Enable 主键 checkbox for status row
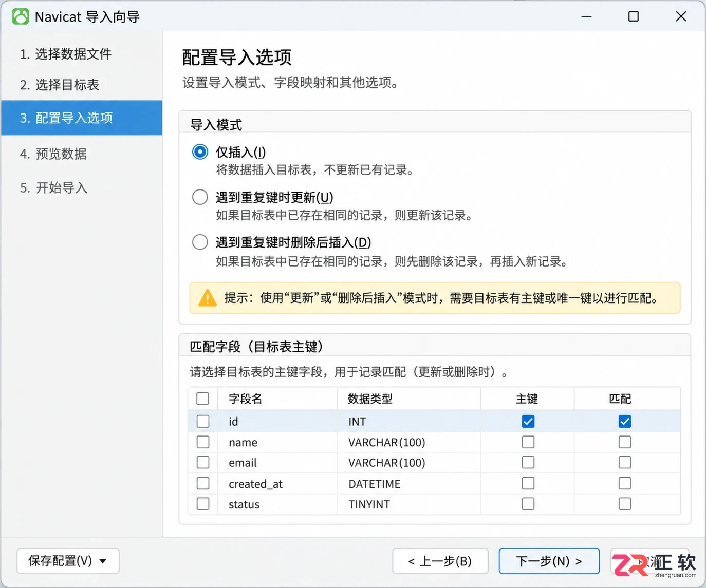The height and width of the screenshot is (588, 706). click(x=528, y=504)
